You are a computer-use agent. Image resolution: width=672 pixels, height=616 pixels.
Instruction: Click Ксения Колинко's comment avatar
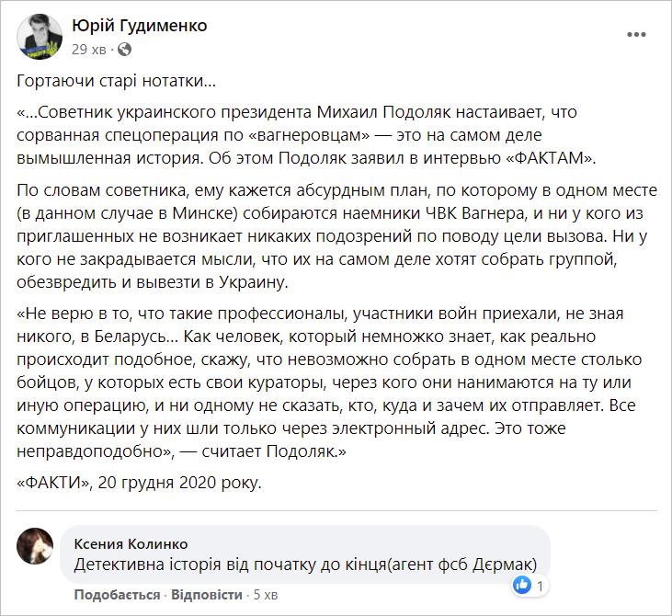(36, 548)
